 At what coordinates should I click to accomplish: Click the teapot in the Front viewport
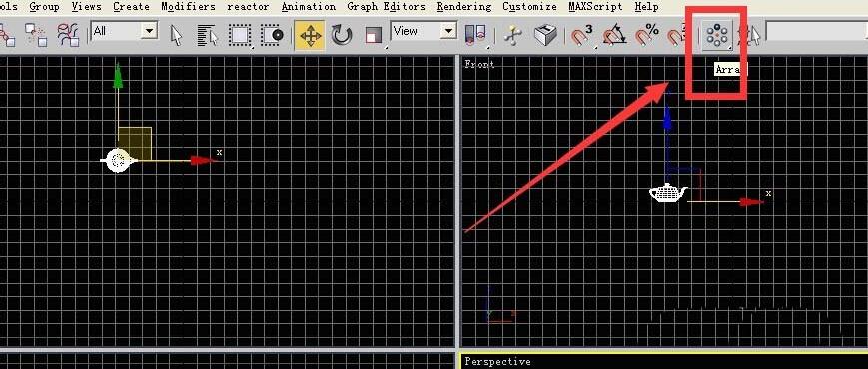[x=668, y=193]
